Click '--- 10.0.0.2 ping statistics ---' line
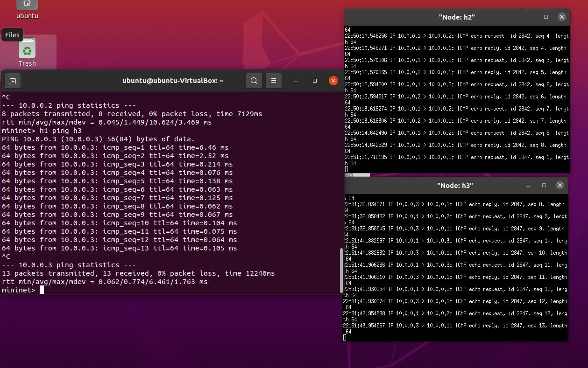This screenshot has width=588, height=368. point(69,105)
